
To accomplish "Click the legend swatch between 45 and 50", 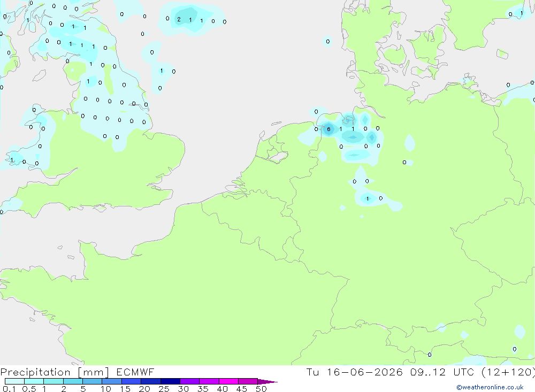I will [248, 381].
